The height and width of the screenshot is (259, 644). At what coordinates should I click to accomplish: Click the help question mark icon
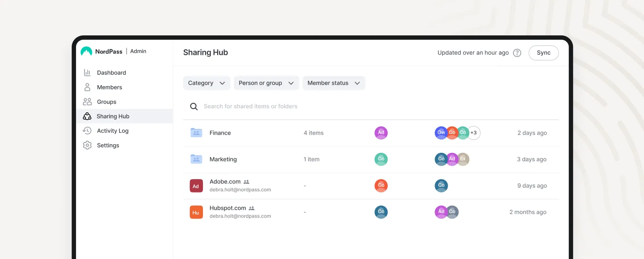click(x=517, y=53)
